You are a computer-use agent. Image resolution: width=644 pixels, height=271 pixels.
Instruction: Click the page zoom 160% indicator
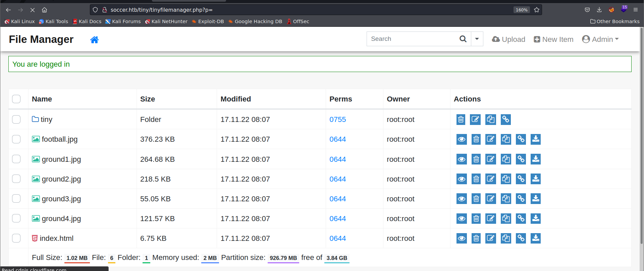[x=522, y=10]
